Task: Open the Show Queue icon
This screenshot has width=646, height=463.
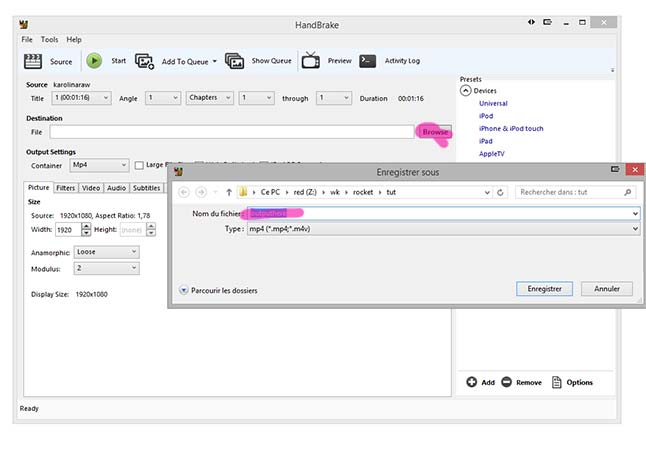Action: coord(234,61)
